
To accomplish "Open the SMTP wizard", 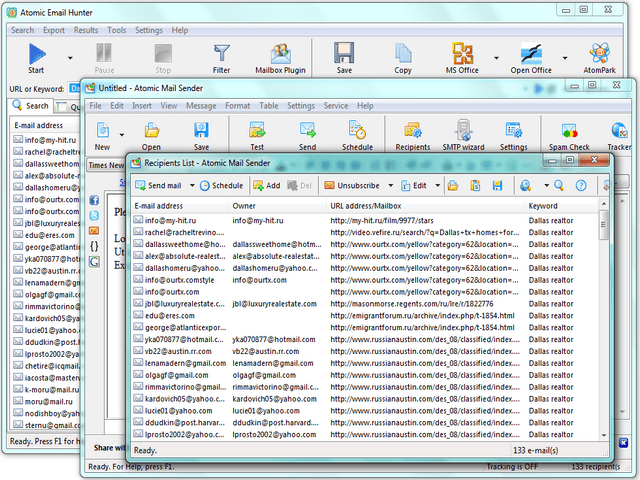I will [x=463, y=135].
